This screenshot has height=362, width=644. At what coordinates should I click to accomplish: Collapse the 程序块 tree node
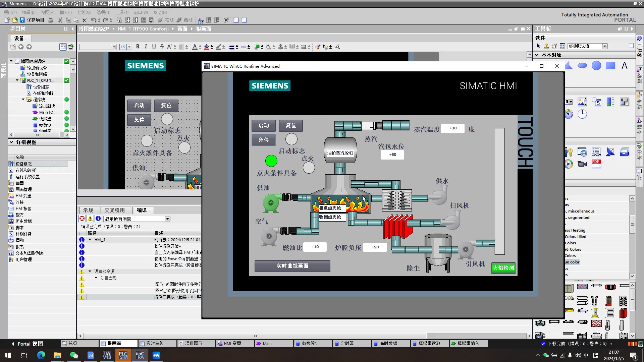23,100
